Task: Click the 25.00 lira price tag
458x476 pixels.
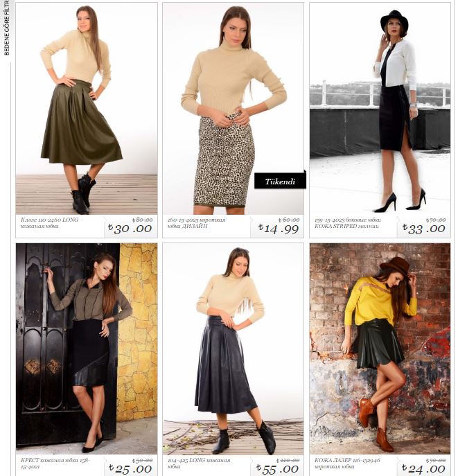Action: 130,469
